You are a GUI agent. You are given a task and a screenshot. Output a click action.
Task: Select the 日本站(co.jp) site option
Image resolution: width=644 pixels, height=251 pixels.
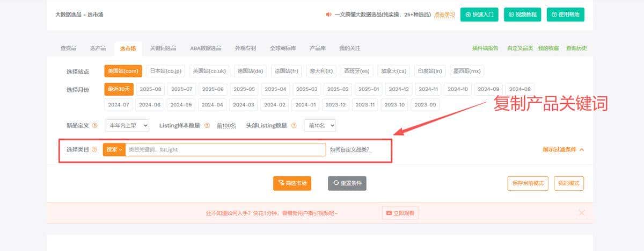coord(165,71)
